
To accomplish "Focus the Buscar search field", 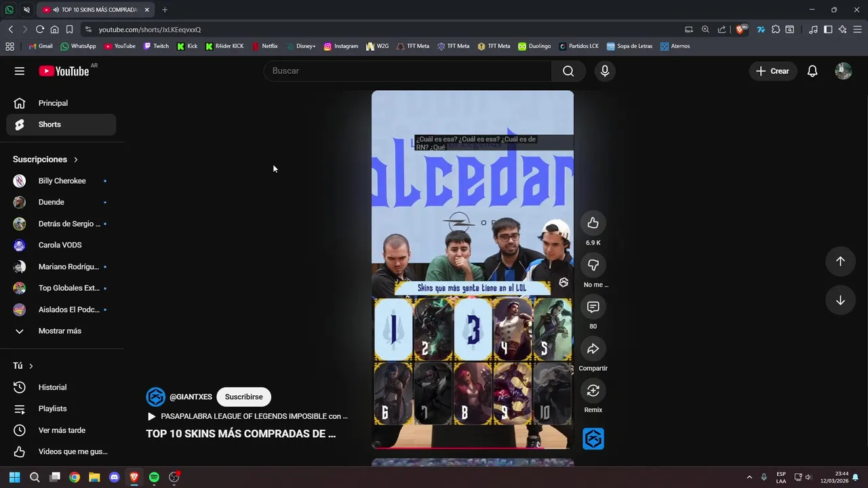I will click(408, 71).
